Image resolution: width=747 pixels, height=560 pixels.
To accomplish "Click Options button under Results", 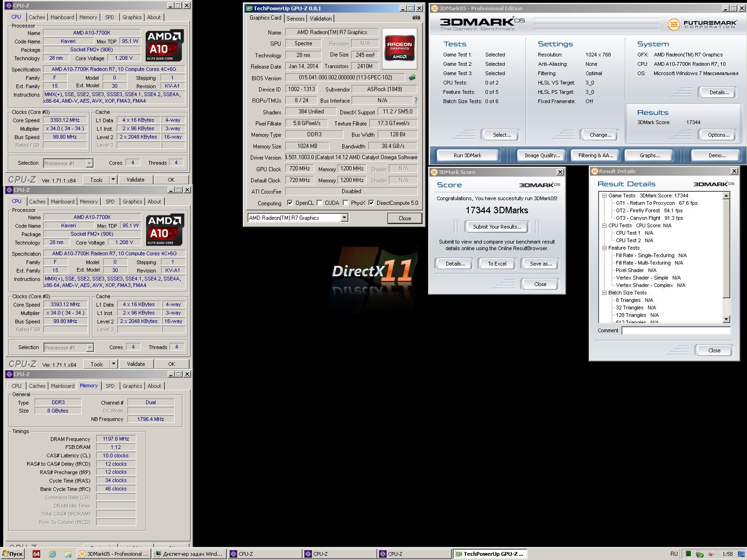I will click(x=719, y=135).
